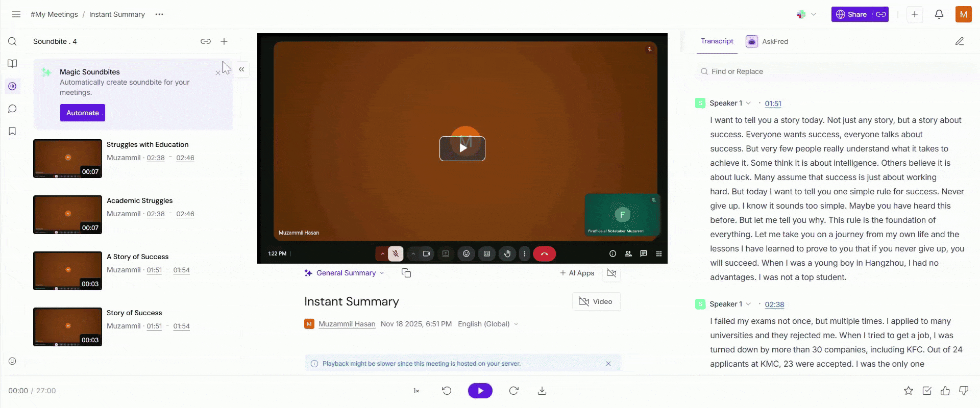Open the search icon in left sidebar
980x408 pixels.
[x=13, y=41]
